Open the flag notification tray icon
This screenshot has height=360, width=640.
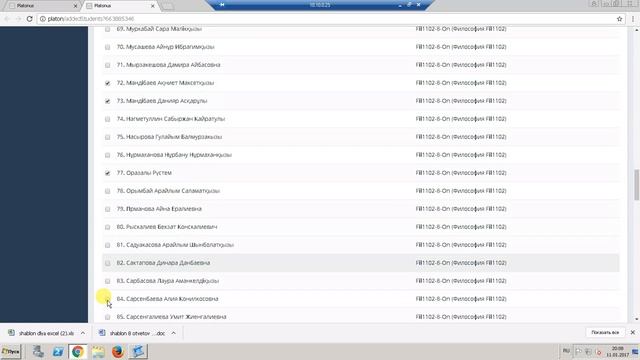578,351
